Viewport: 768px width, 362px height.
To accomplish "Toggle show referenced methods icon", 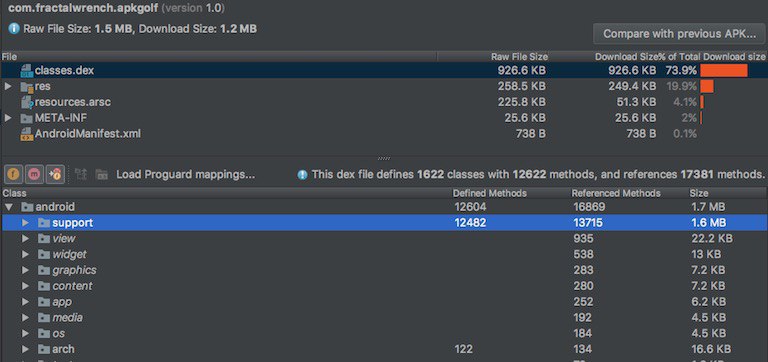I will 55,174.
